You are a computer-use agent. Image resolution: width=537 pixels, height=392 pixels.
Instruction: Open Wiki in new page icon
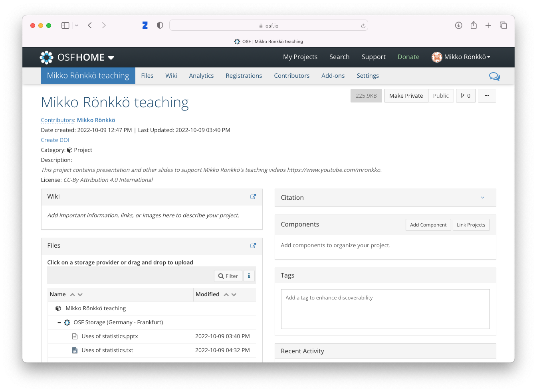pyautogui.click(x=253, y=197)
